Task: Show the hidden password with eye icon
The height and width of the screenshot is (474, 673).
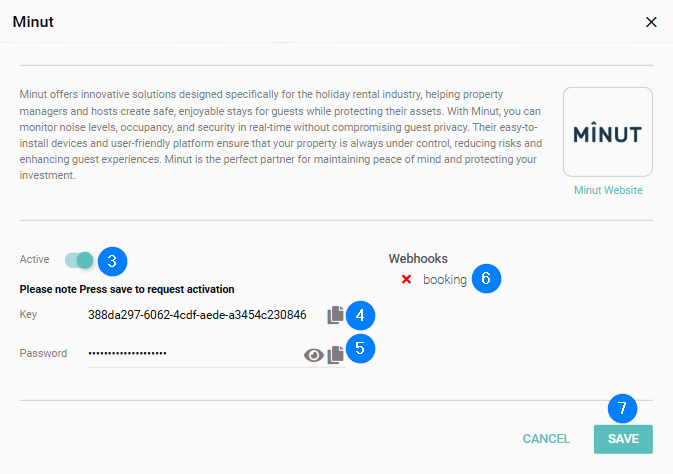Action: pos(314,354)
